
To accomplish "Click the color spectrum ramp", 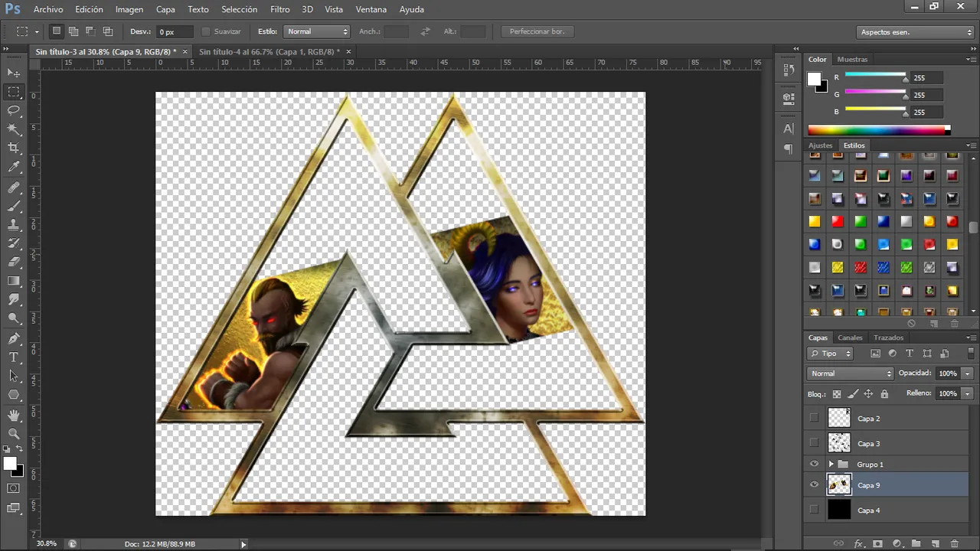I will click(879, 130).
